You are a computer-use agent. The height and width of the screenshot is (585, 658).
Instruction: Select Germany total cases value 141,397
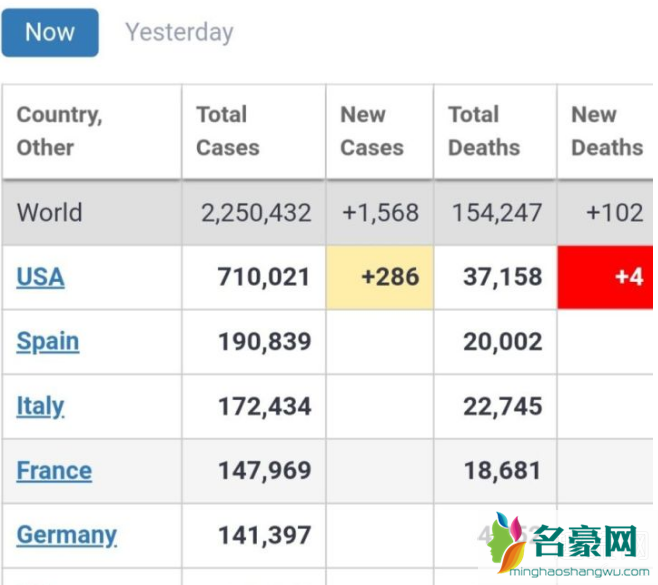265,535
